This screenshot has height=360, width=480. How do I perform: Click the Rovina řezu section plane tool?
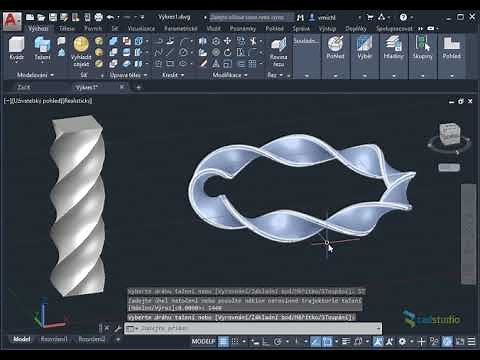tap(278, 53)
